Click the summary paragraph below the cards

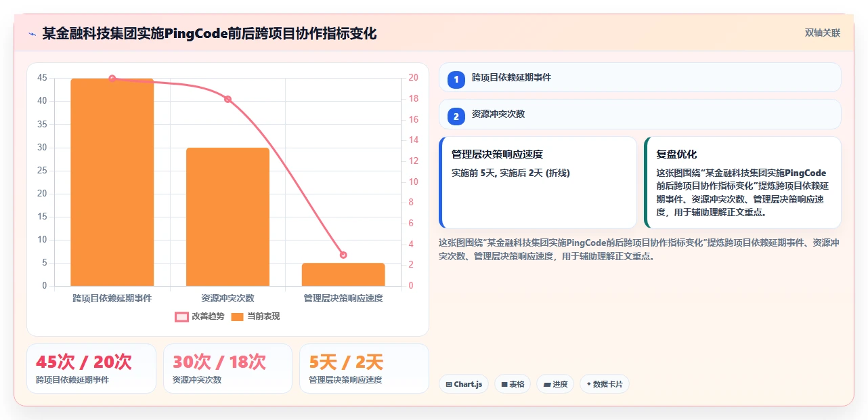click(640, 249)
